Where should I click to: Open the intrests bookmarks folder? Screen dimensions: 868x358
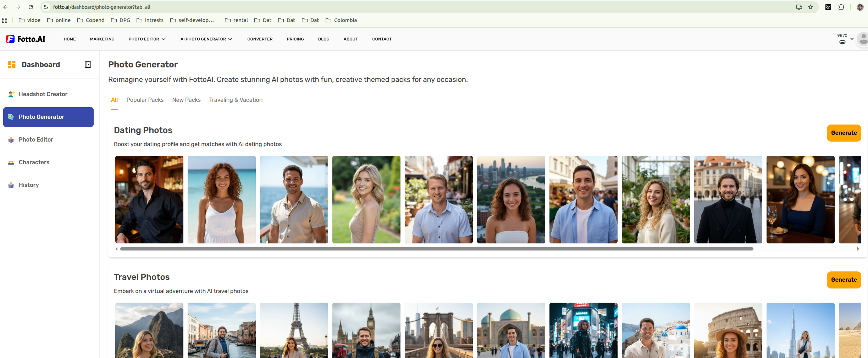click(x=150, y=20)
